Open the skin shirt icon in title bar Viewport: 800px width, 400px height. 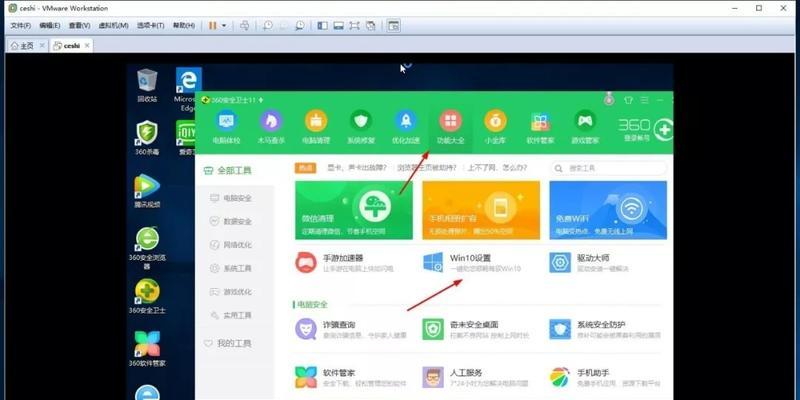pos(629,100)
